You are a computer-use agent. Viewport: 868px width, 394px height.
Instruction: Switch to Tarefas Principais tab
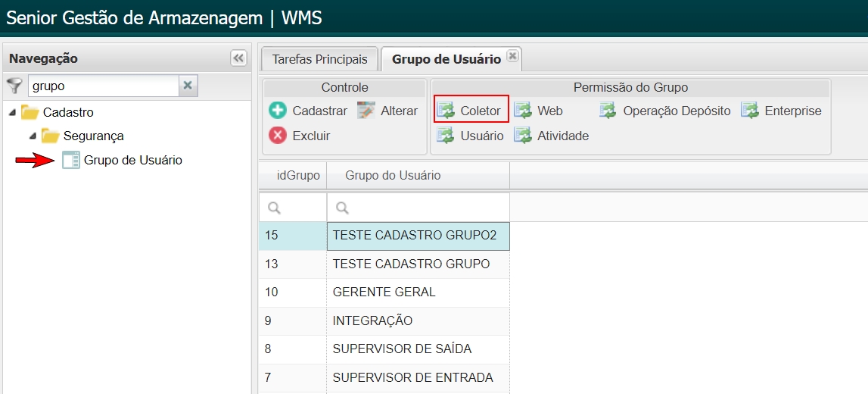tap(319, 59)
